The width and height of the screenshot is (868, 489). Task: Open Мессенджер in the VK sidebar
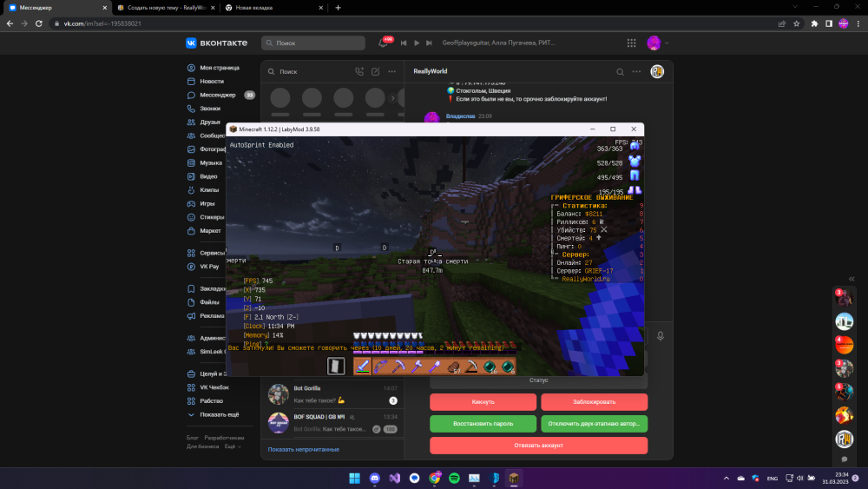(217, 95)
